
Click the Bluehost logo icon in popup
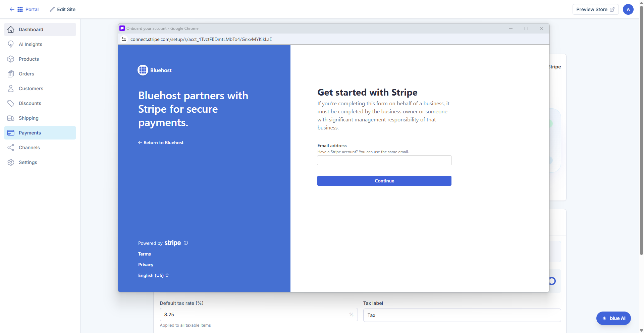click(x=143, y=70)
